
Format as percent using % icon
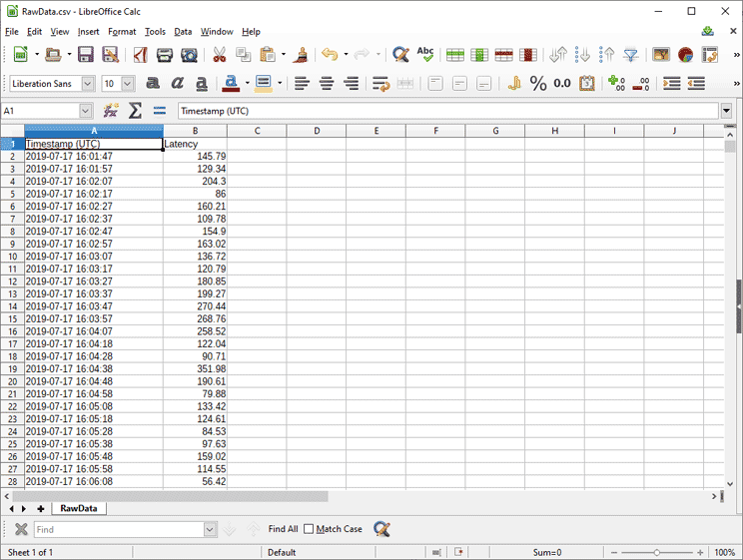(538, 84)
